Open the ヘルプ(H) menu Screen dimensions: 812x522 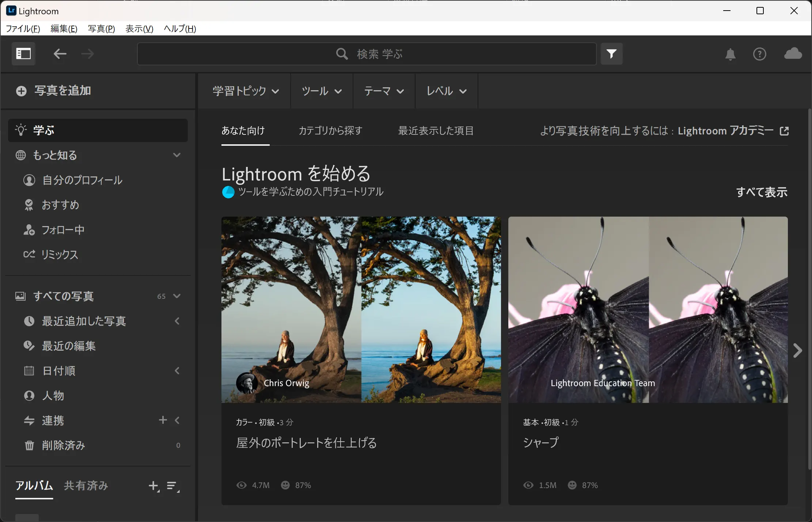(x=180, y=28)
